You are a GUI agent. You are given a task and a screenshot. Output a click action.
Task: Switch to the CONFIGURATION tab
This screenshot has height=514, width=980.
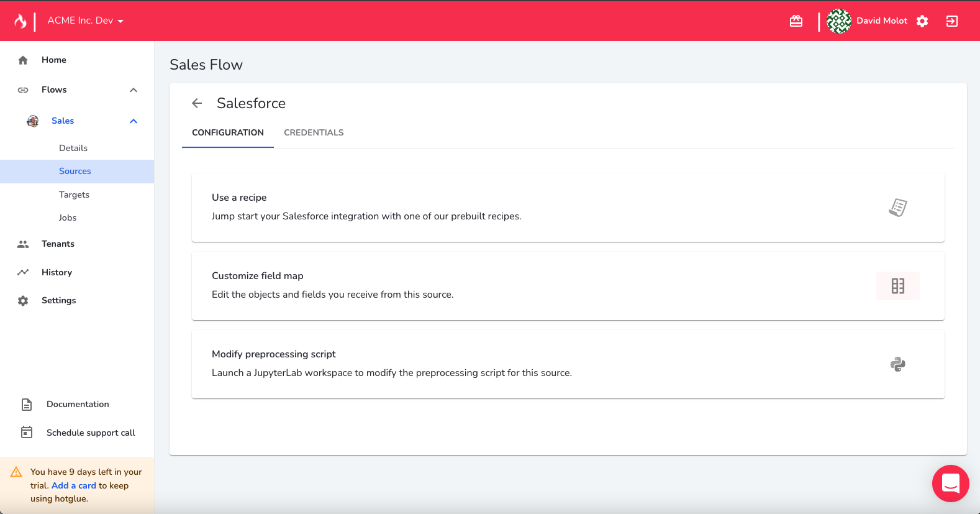[228, 132]
